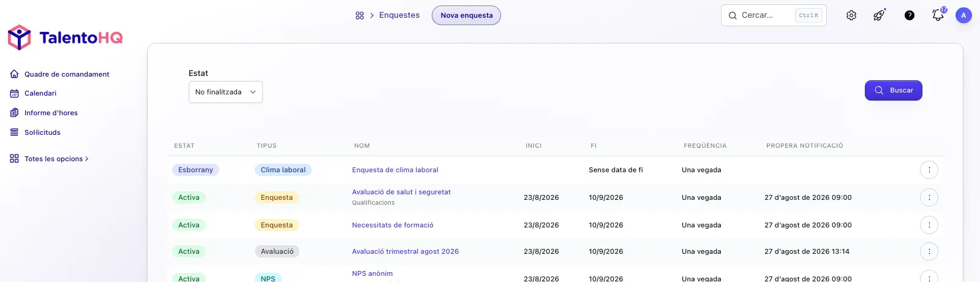
Task: Click the magnifier icon in Cercar field
Action: [733, 15]
